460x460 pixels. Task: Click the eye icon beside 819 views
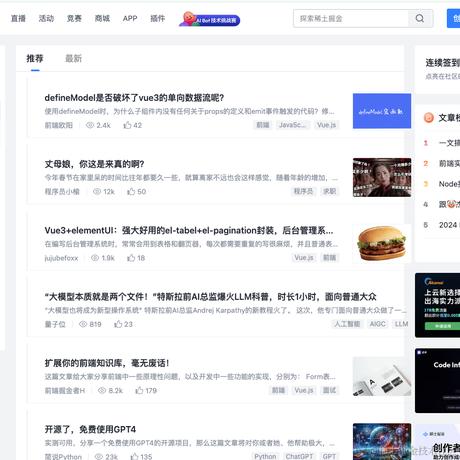(x=83, y=324)
